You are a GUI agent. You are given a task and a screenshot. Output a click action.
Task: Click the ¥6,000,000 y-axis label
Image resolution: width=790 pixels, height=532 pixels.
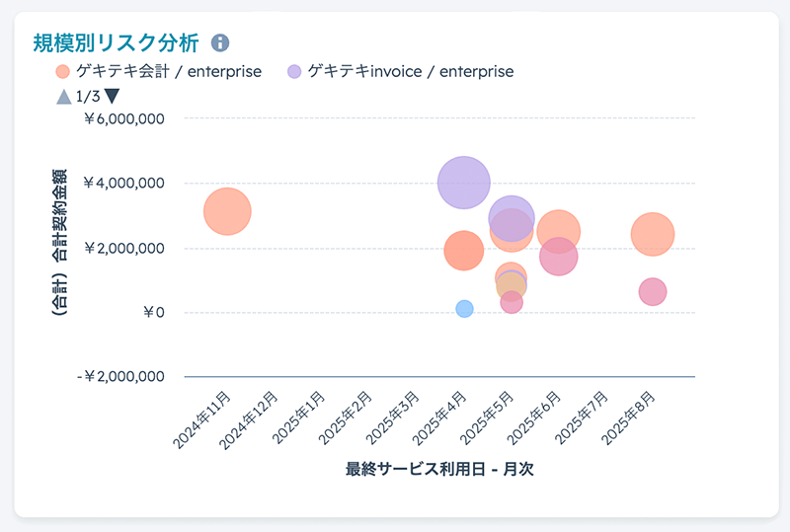pyautogui.click(x=123, y=118)
